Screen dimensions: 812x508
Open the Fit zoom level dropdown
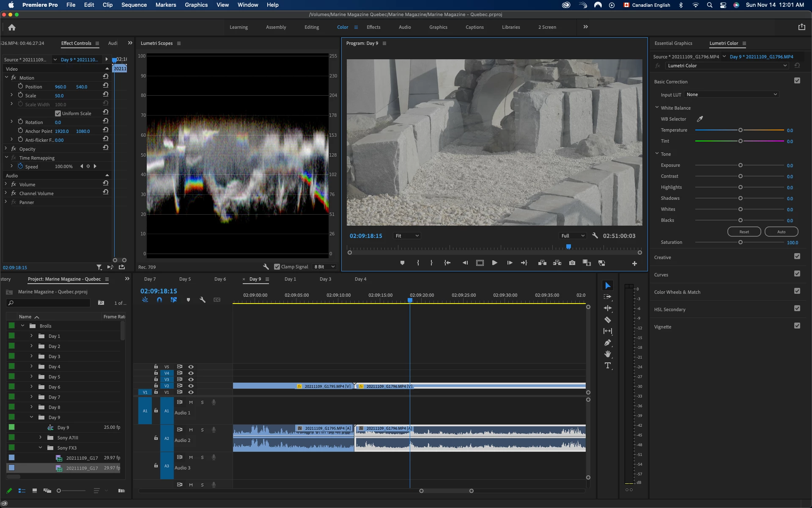(406, 236)
